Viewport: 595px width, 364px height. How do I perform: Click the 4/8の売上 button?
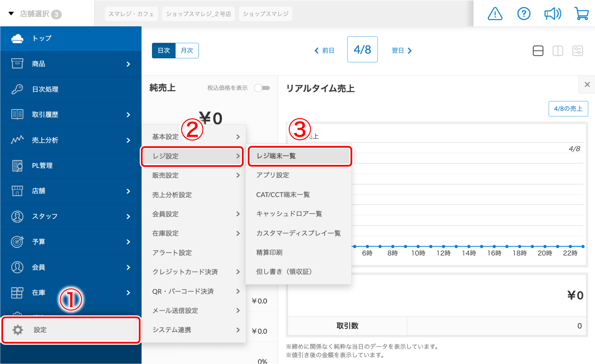coord(568,109)
